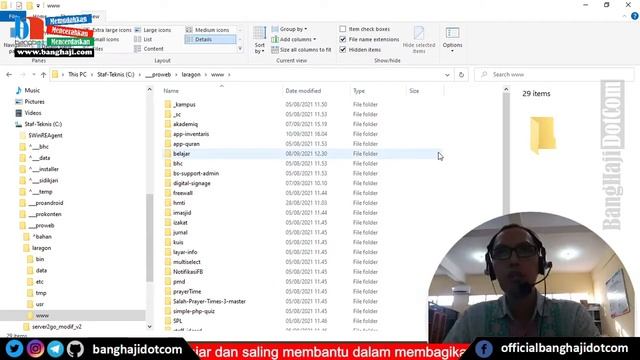Go back with the back arrow

[9, 75]
